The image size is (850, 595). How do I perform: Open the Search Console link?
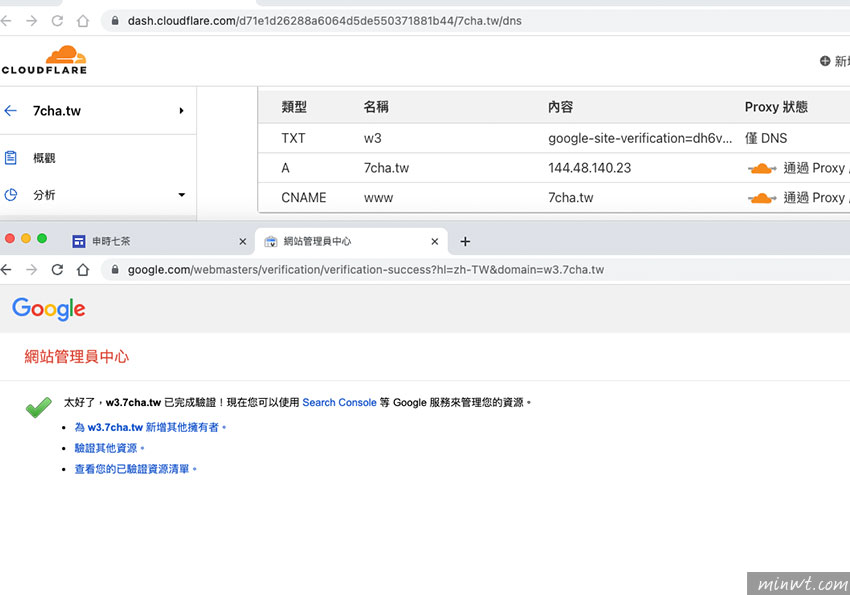(339, 403)
